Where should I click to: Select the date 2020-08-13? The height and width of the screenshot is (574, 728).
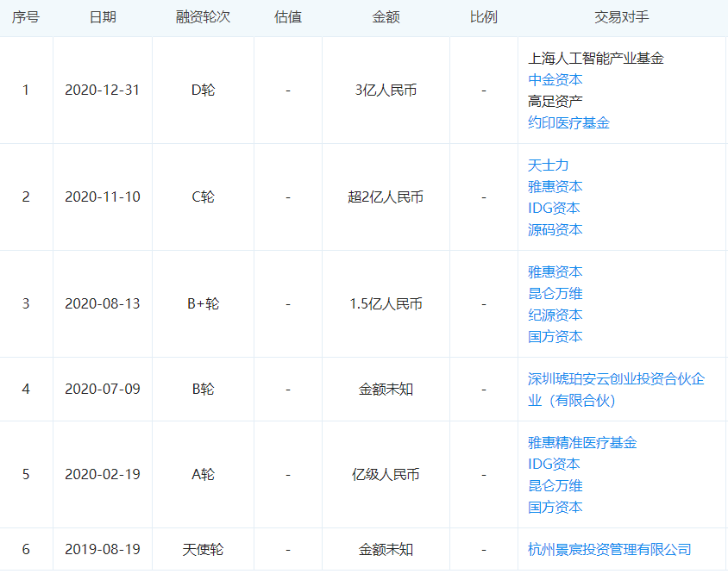102,303
